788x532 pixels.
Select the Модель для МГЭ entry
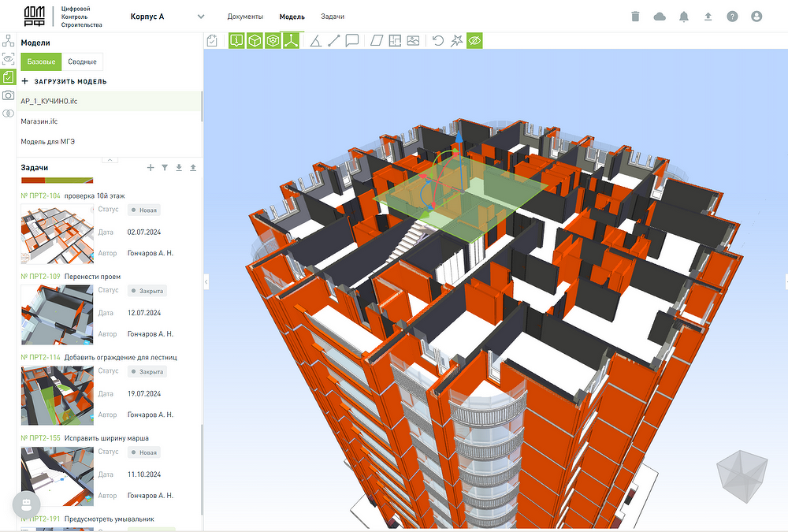109,141
